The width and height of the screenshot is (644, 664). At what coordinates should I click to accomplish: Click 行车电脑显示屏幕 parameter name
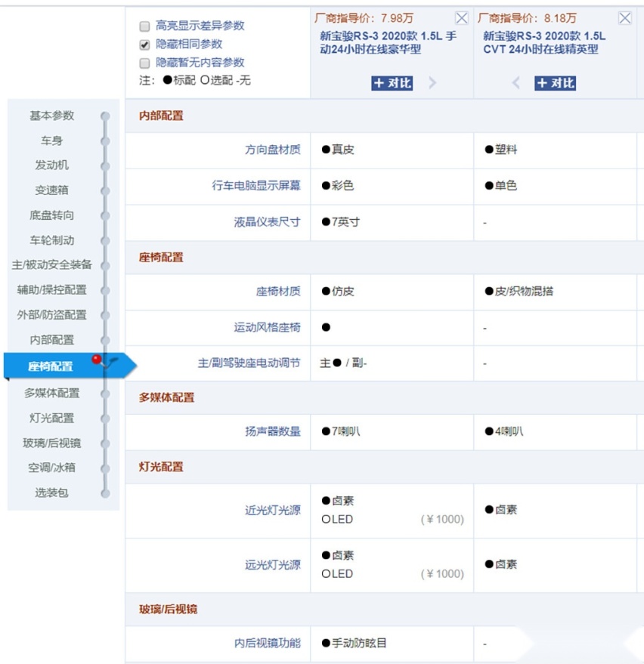(256, 186)
